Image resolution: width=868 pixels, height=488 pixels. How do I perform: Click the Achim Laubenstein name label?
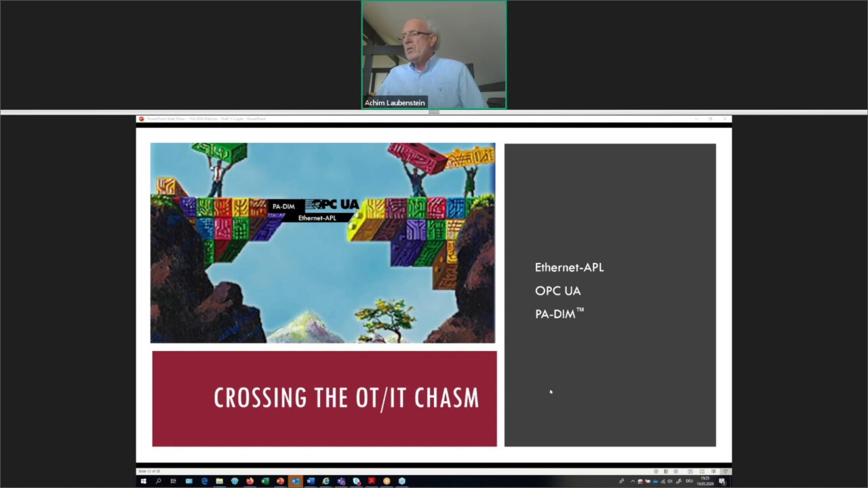click(395, 103)
